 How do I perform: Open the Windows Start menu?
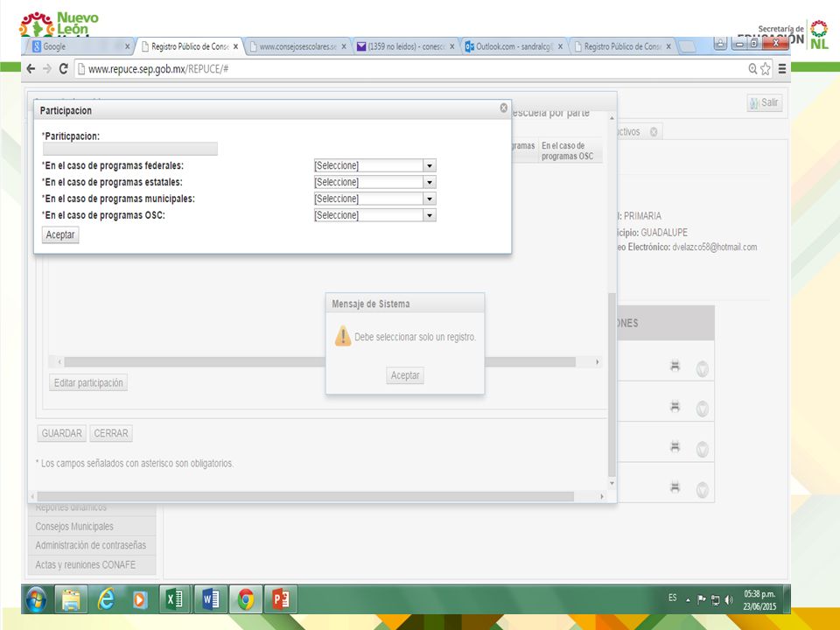(37, 599)
